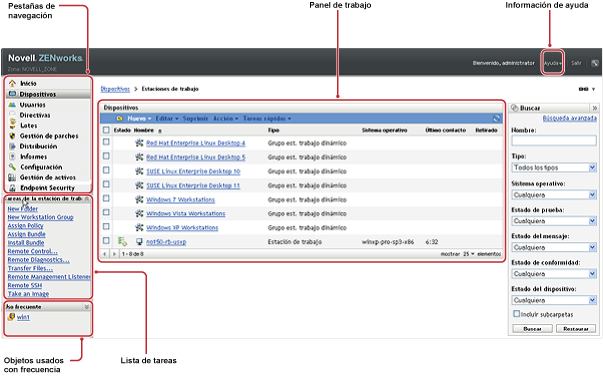Click the status icon in the no150-rb-uxep row
The width and height of the screenshot is (603, 376).
click(122, 241)
